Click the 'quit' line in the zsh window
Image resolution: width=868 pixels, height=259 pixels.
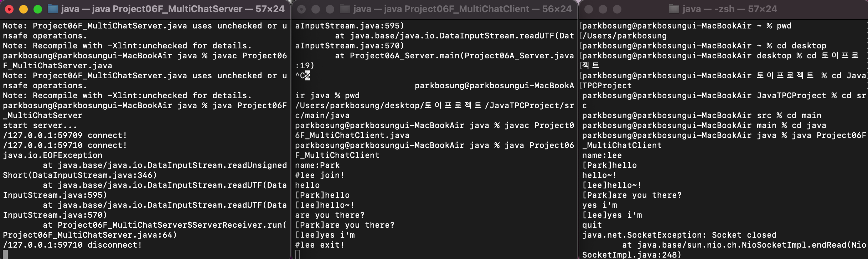[x=591, y=225]
